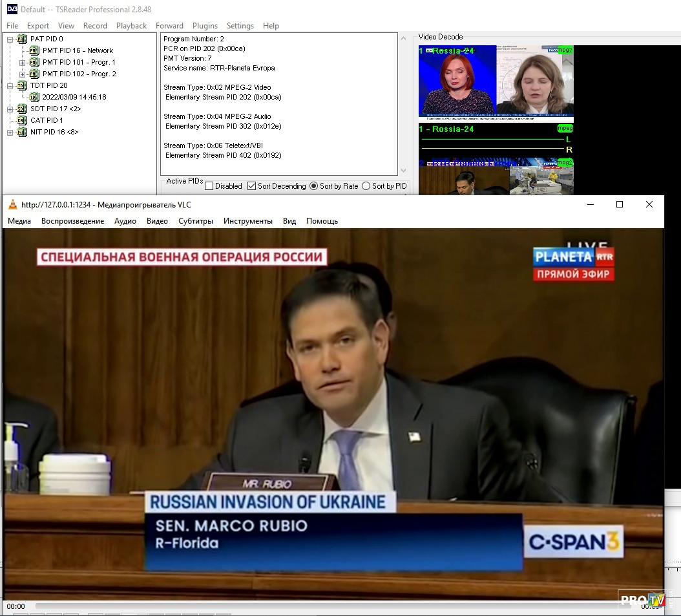The image size is (681, 616).
Task: Click the PMT PID 16 Network icon
Action: pyautogui.click(x=34, y=50)
